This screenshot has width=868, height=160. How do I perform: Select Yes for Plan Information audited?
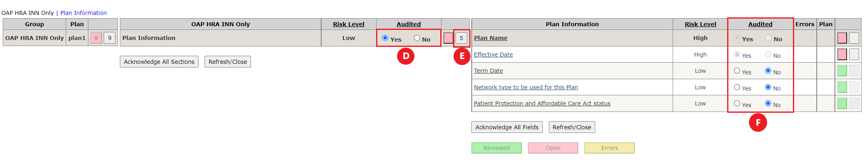pos(385,38)
